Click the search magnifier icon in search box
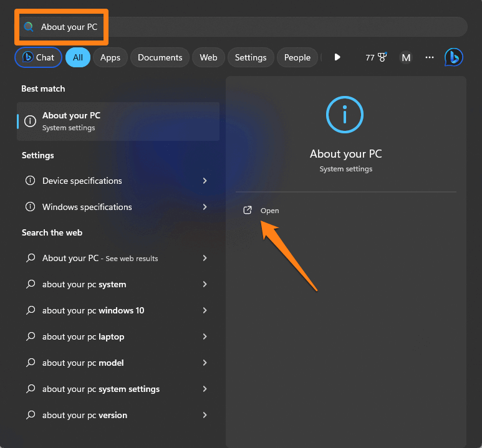The image size is (482, 448). click(x=29, y=27)
